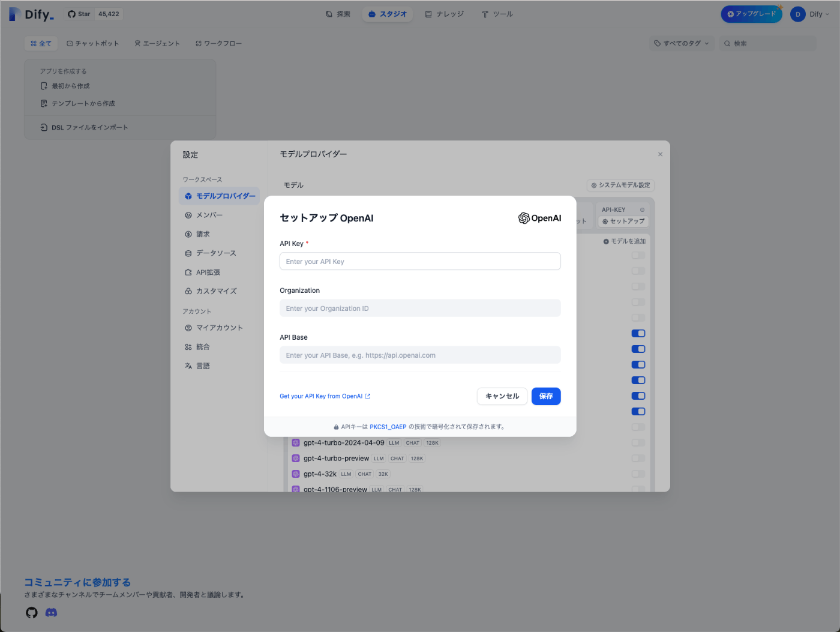Open the Discord community icon
Viewport: 840px width, 632px height.
(x=52, y=612)
